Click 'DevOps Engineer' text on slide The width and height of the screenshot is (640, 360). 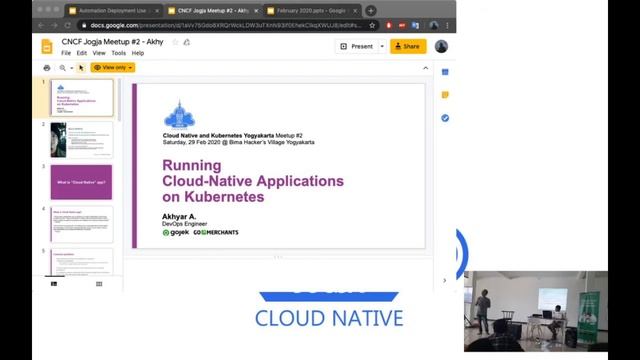(x=184, y=224)
